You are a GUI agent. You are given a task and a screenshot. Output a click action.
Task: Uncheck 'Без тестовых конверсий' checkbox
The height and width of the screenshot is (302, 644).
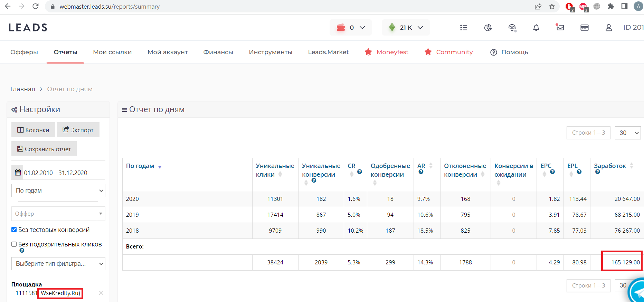[14, 230]
